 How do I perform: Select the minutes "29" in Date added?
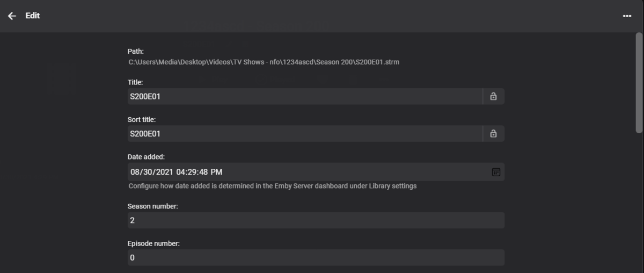[x=193, y=172]
